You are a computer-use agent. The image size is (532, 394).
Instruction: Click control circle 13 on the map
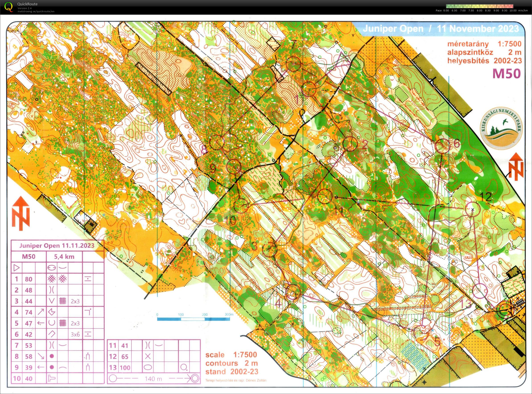(x=479, y=291)
